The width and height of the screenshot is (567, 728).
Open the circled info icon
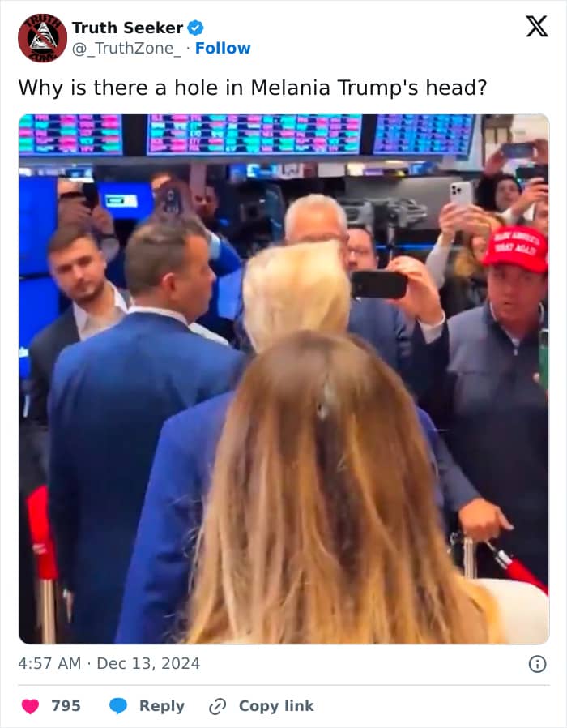click(537, 664)
